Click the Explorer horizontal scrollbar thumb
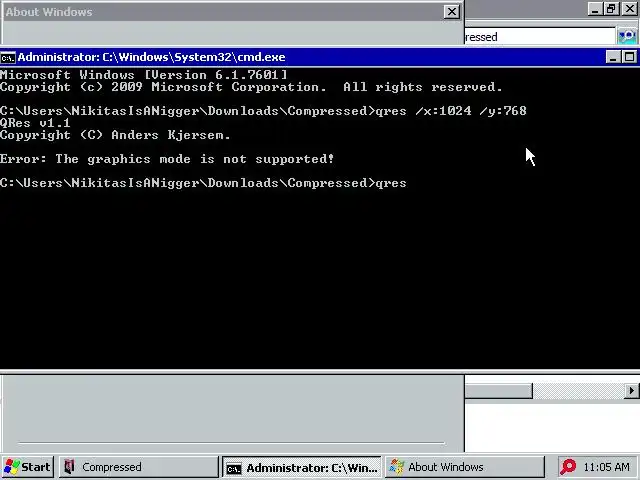 (498, 391)
